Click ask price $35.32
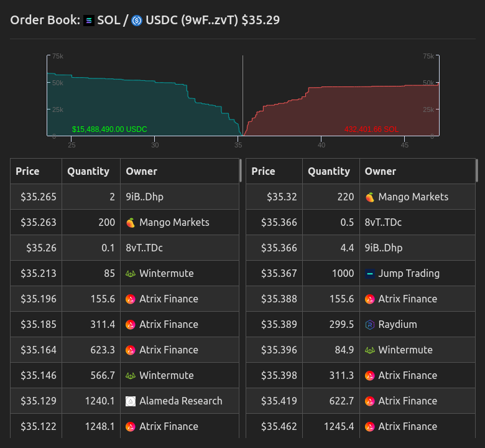This screenshot has height=448, width=485. pyautogui.click(x=282, y=197)
